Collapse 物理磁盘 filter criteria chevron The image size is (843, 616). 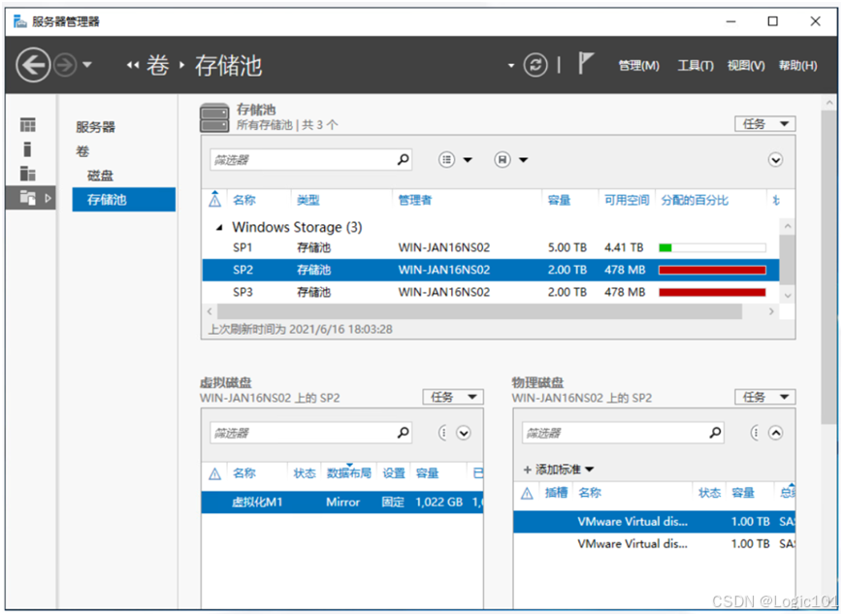(775, 433)
